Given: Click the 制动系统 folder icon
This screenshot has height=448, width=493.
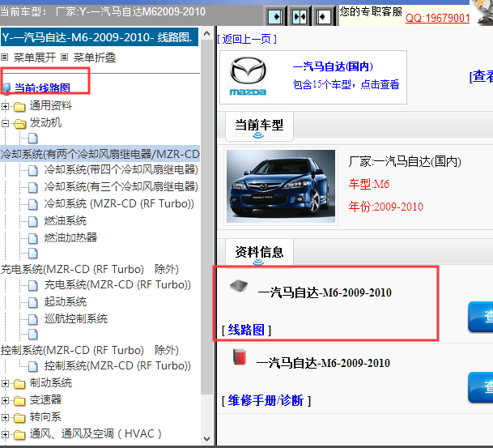Looking at the screenshot, I should pyautogui.click(x=19, y=383).
